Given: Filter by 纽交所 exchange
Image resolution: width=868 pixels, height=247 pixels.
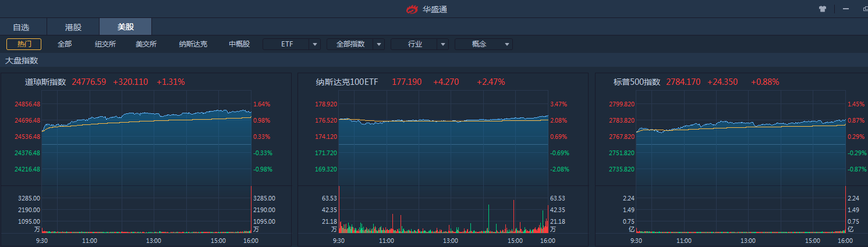Looking at the screenshot, I should [105, 44].
